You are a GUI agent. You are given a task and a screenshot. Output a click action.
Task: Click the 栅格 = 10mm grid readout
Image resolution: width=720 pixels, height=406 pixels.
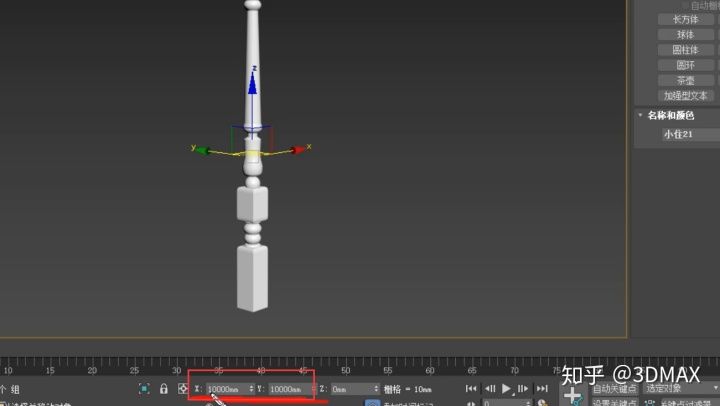[408, 389]
